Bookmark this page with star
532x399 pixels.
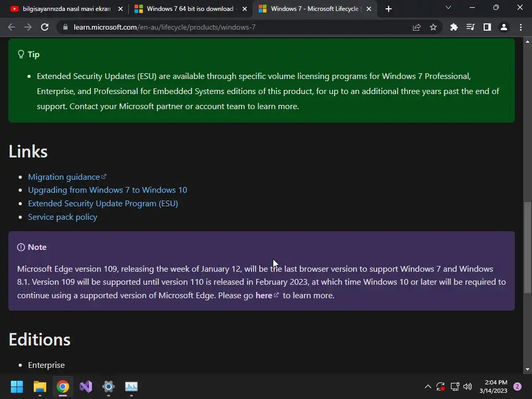[433, 27]
